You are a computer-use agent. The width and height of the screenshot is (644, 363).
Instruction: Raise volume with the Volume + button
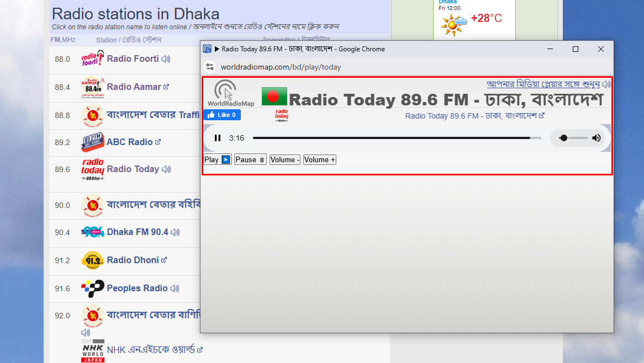320,159
